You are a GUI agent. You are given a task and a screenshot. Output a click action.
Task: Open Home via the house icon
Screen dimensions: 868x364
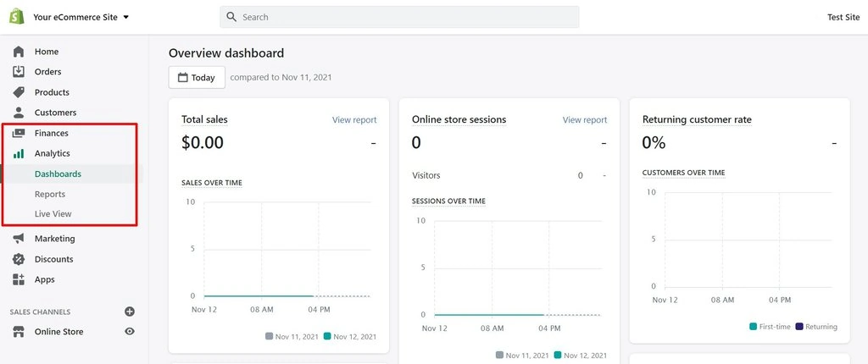coord(19,52)
